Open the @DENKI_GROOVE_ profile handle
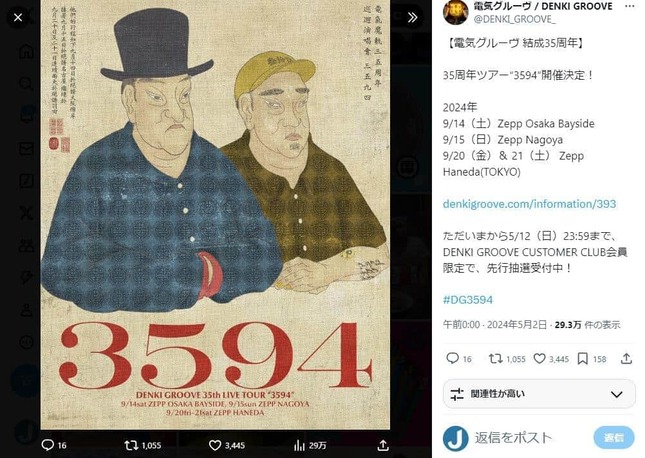645x458 pixels. pos(514,19)
